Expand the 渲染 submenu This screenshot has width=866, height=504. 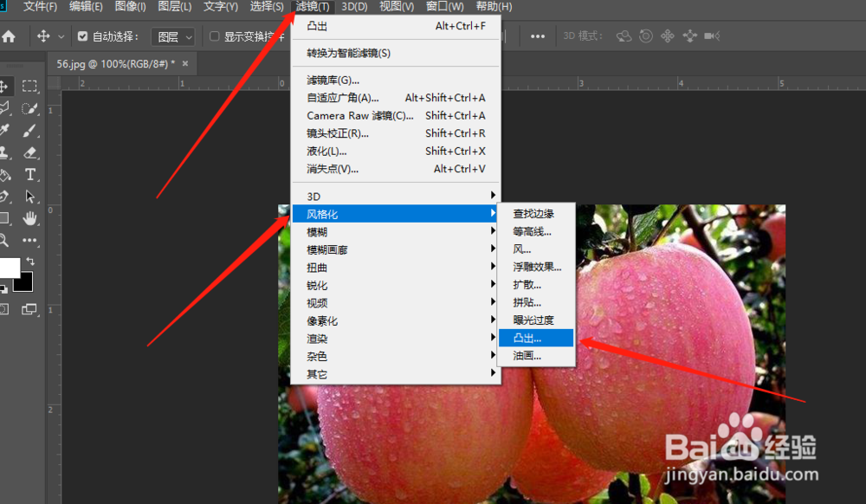pos(396,339)
